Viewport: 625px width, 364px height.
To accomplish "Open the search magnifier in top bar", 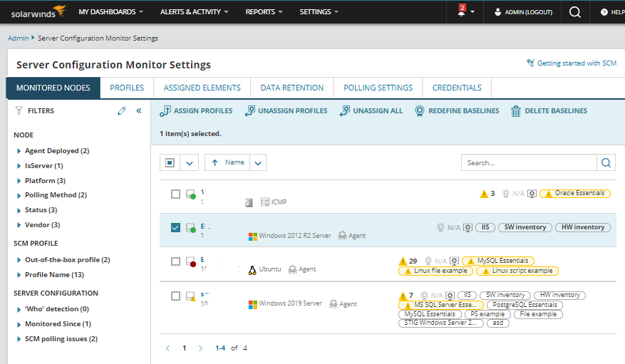I will [575, 12].
